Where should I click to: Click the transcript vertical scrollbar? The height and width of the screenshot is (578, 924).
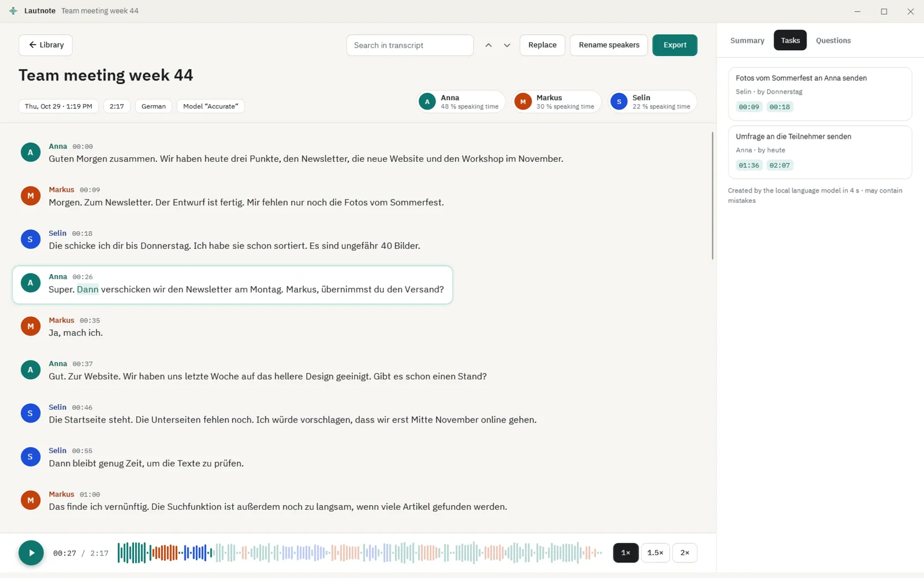[x=713, y=196]
